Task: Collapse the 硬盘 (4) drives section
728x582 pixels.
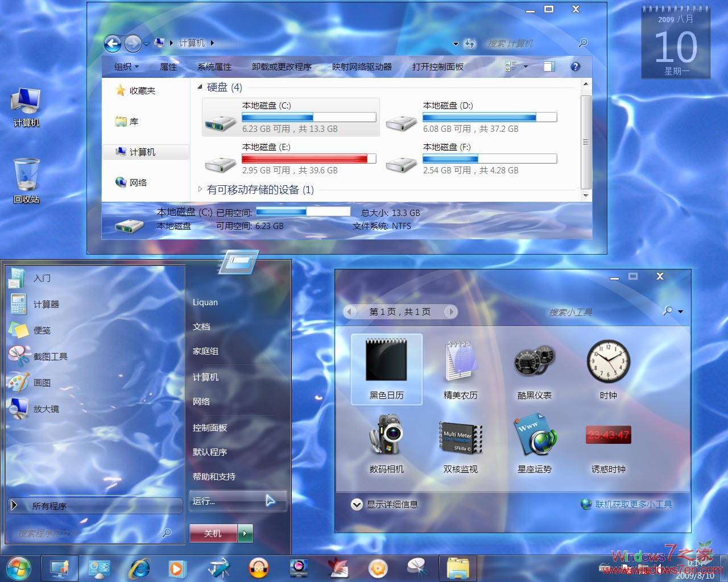Action: click(x=200, y=87)
